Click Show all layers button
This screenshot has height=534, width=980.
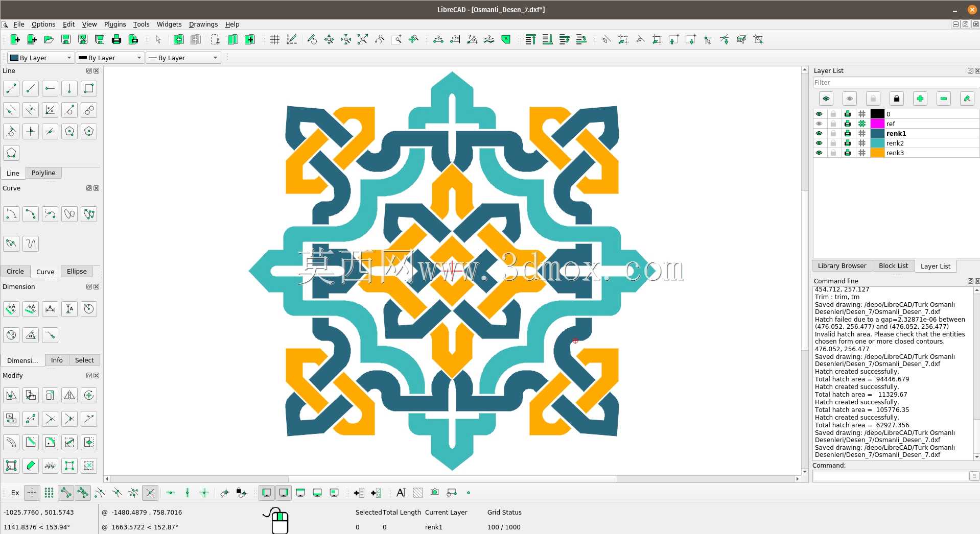pos(826,99)
